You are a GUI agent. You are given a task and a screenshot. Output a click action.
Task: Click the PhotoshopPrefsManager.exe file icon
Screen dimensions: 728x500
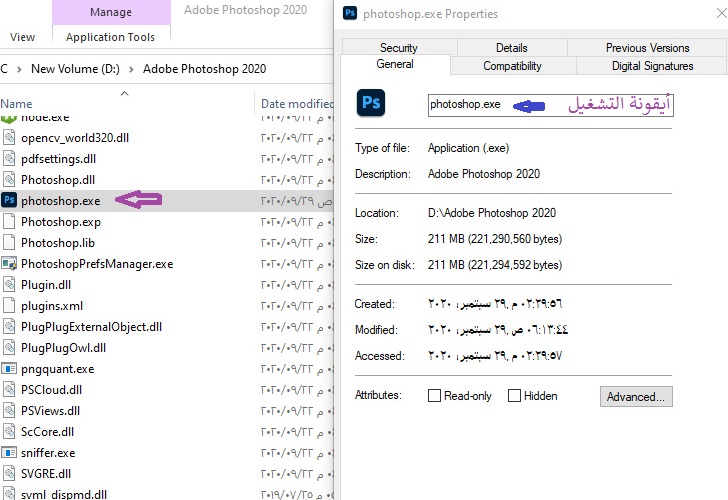tap(9, 264)
